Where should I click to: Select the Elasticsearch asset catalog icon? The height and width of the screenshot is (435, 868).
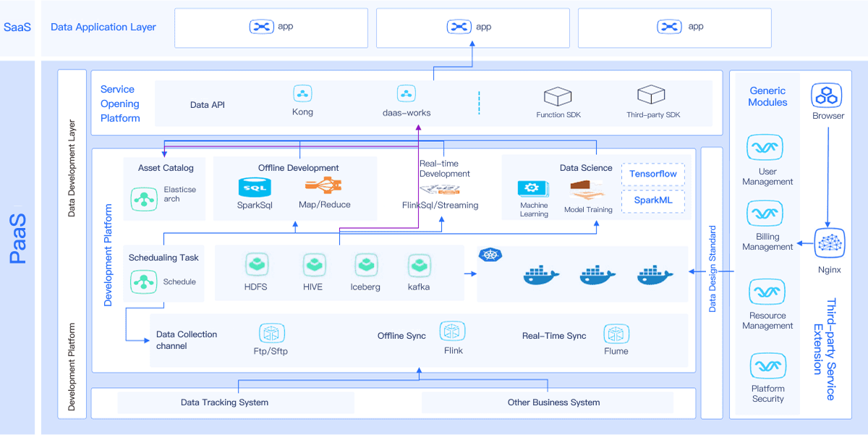(143, 198)
